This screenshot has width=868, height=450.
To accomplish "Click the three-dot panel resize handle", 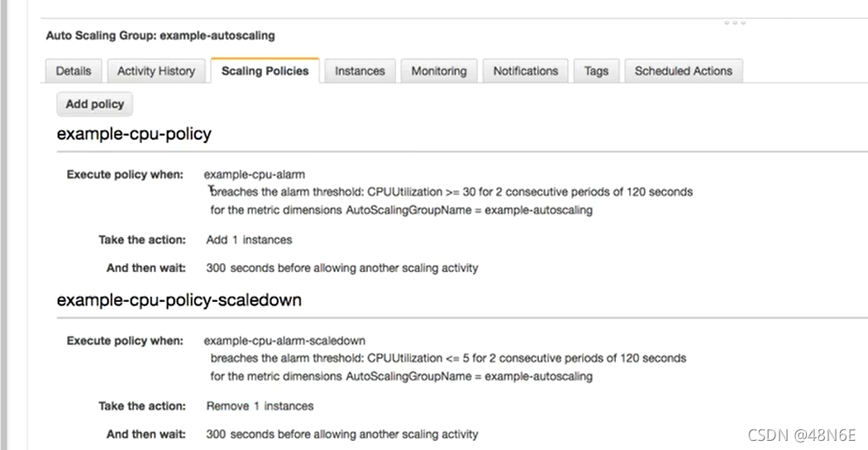I will [x=735, y=23].
